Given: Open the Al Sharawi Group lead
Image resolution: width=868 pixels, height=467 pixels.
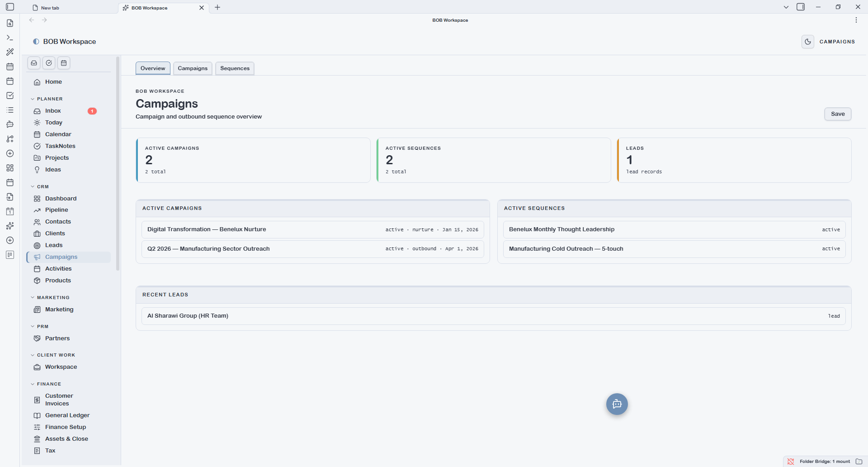Looking at the screenshot, I should click(494, 316).
